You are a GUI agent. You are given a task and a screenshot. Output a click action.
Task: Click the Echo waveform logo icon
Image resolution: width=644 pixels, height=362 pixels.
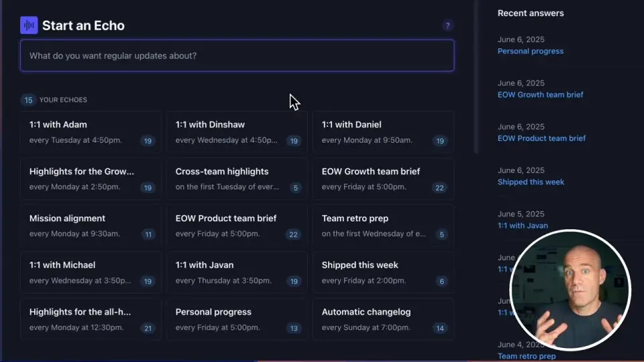(x=29, y=25)
